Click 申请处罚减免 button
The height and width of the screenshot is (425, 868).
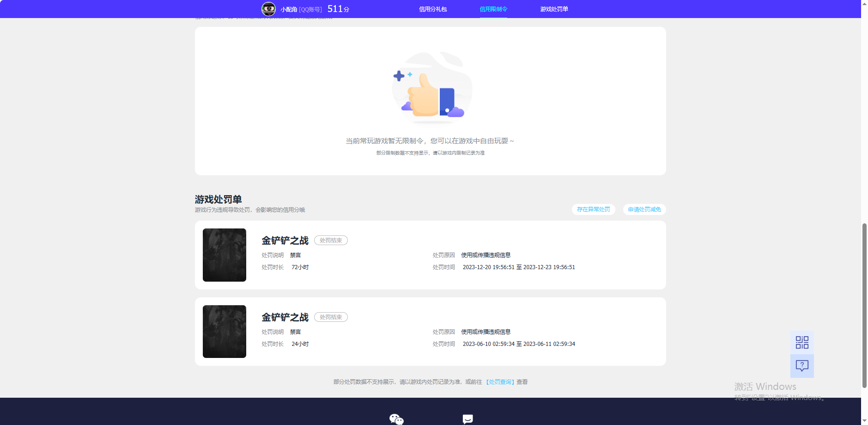click(x=644, y=209)
